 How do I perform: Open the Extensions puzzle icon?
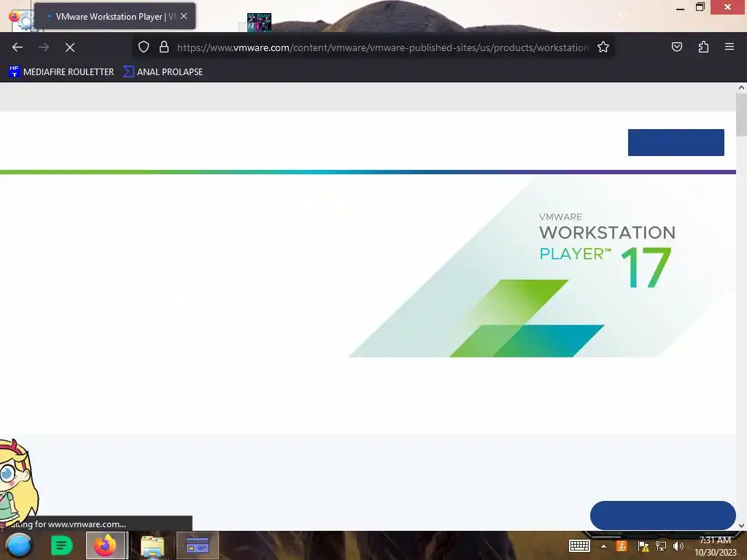pyautogui.click(x=703, y=47)
